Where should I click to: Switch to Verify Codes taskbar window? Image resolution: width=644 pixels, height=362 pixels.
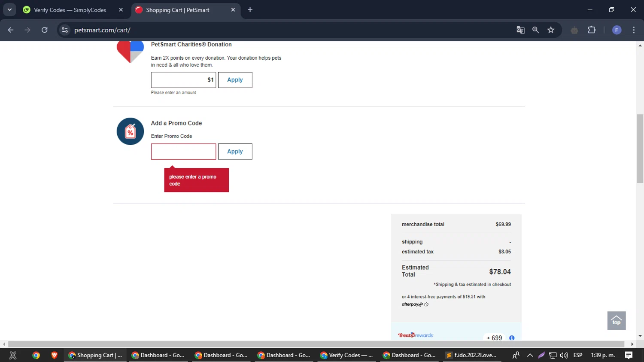pos(347,355)
